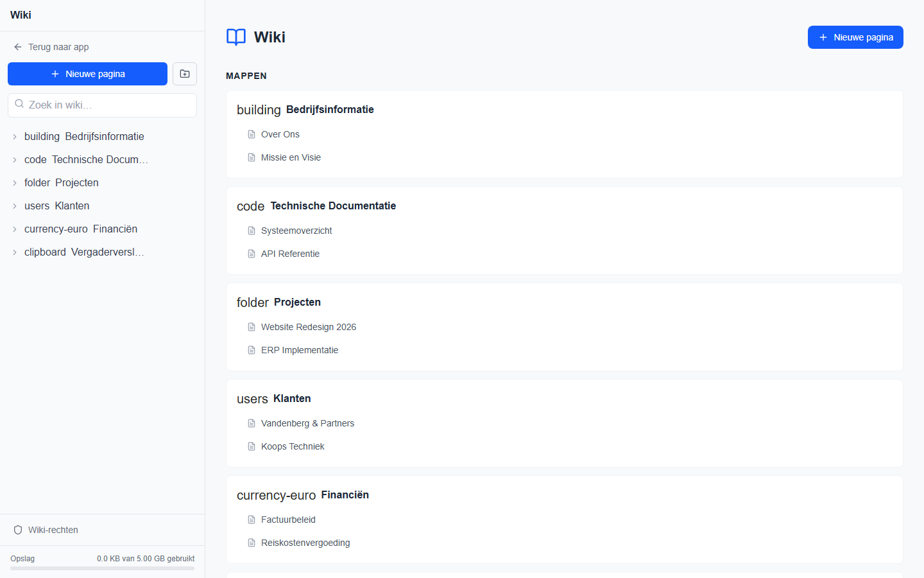Click the page icon beside Systeemoverzicht

tap(252, 231)
